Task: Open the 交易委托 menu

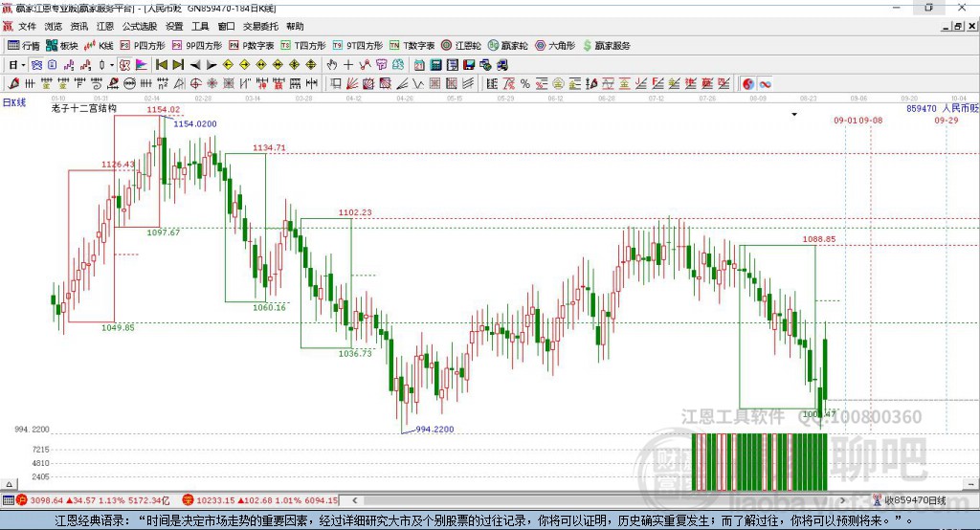Action: pyautogui.click(x=260, y=26)
